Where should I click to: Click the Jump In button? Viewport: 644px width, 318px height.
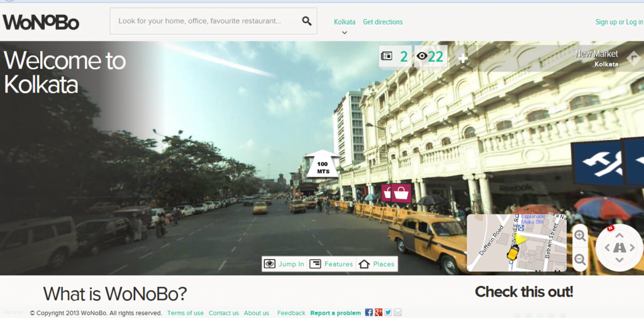(286, 264)
